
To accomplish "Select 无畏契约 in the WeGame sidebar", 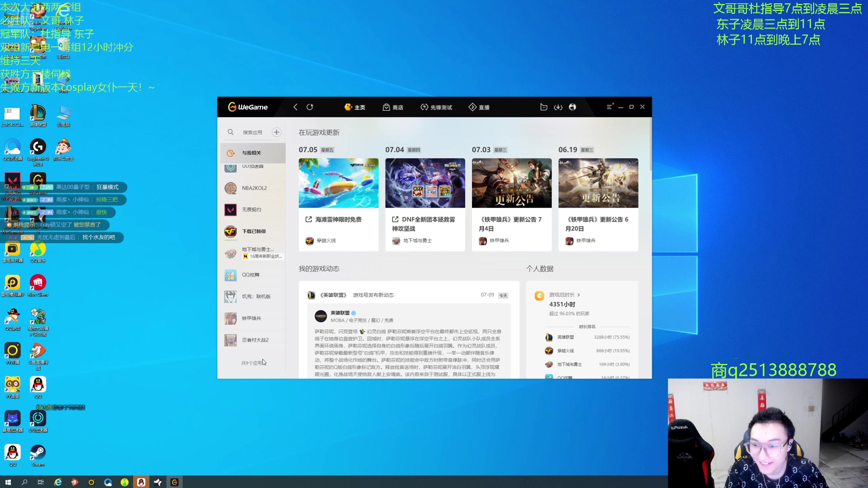I will [x=253, y=210].
